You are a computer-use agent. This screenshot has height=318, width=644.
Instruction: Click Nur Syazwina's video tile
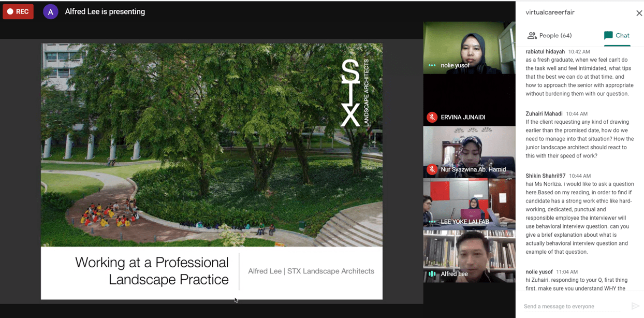point(469,150)
